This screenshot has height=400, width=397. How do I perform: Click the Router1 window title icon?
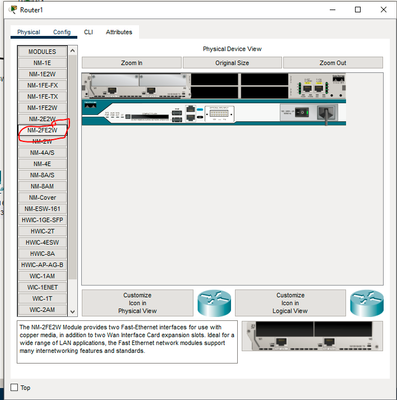click(13, 10)
